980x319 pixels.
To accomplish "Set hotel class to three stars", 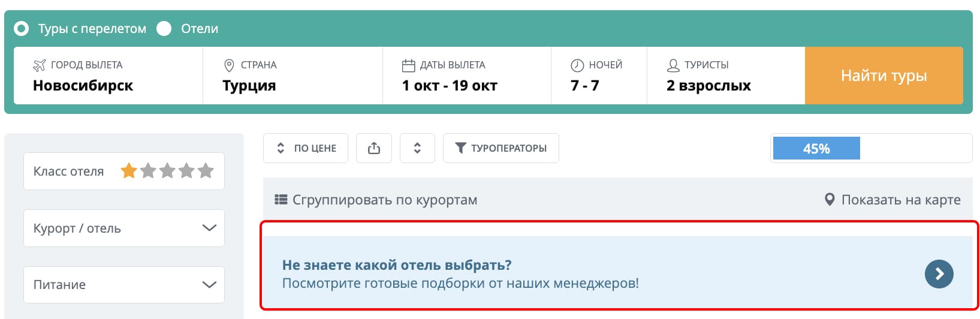I will (167, 171).
